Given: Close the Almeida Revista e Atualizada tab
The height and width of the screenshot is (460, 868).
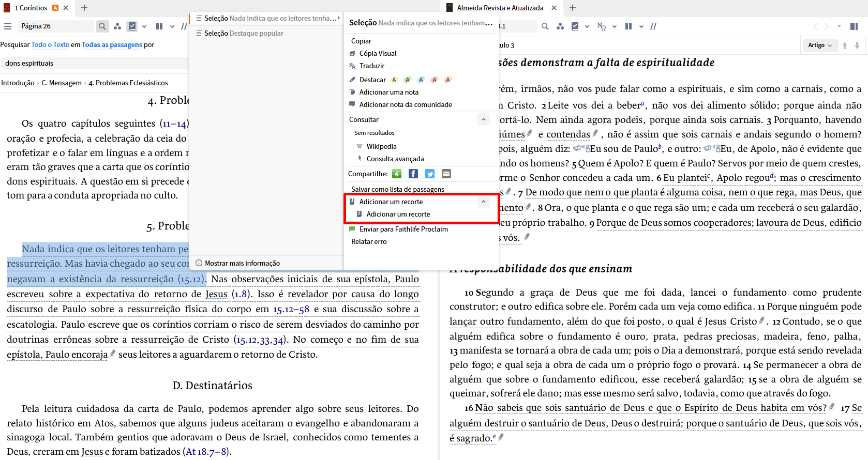Looking at the screenshot, I should (554, 8).
